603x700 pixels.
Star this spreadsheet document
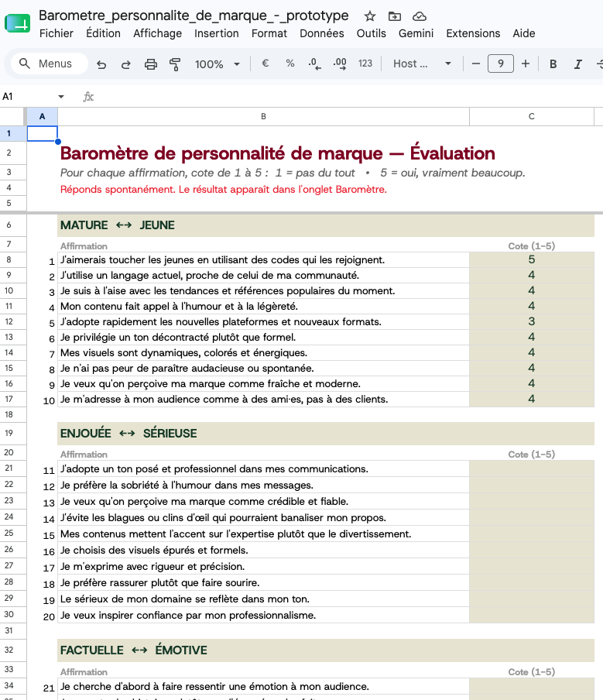click(369, 16)
